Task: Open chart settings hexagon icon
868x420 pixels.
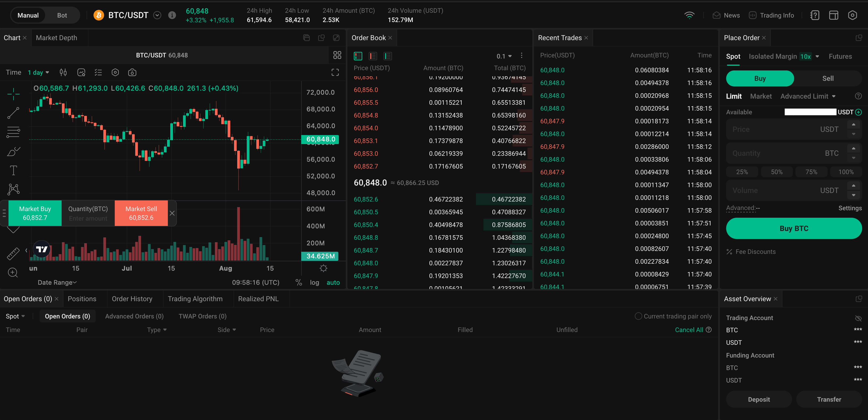Action: 115,72
